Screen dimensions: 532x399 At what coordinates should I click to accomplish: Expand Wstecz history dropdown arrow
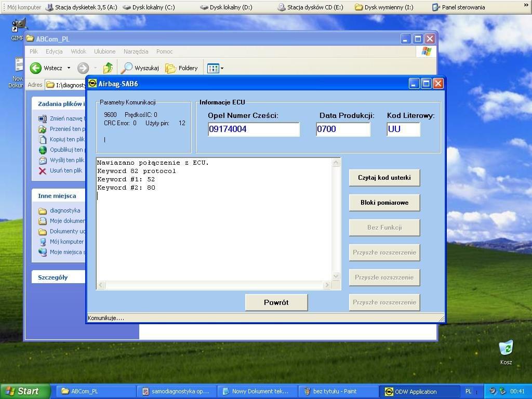click(x=69, y=68)
